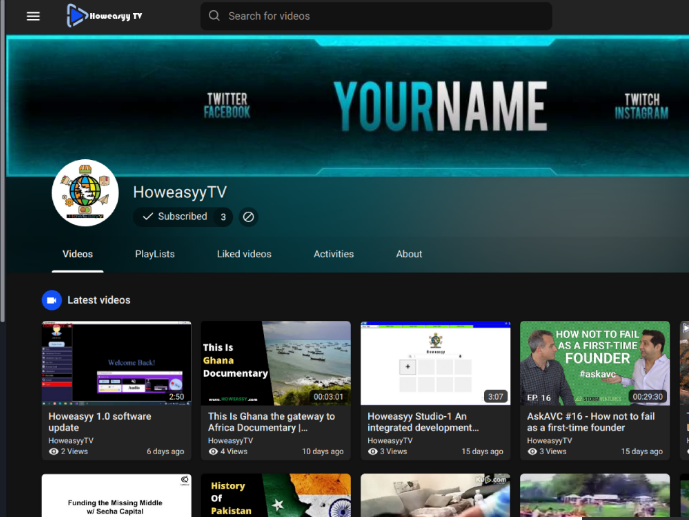Open Funding the Missing Middle thumbnail
Image resolution: width=690 pixels, height=520 pixels.
tap(117, 495)
